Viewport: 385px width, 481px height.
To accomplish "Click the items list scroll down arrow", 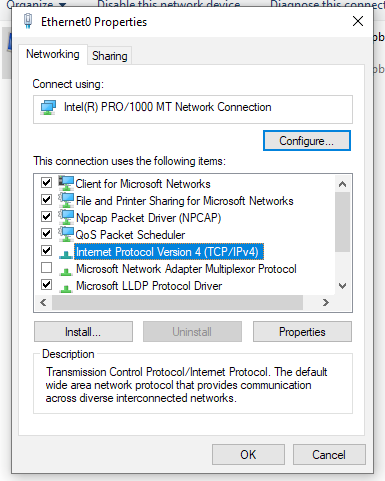I will click(x=342, y=286).
